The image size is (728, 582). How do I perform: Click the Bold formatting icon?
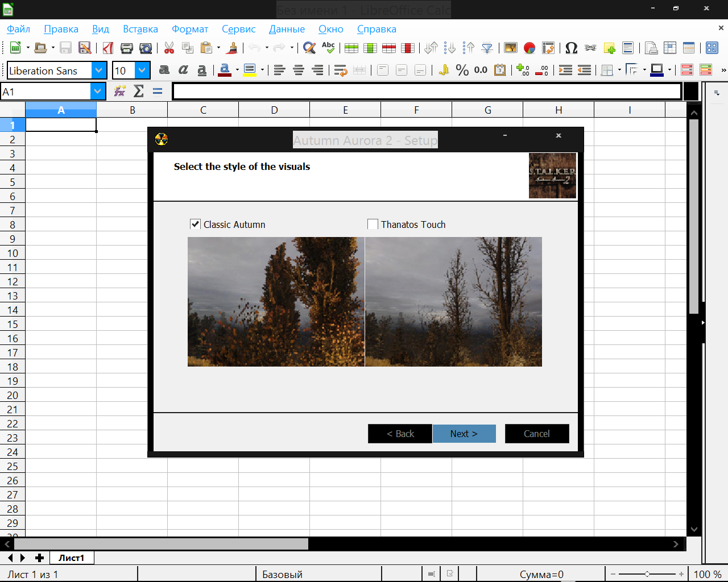point(164,70)
